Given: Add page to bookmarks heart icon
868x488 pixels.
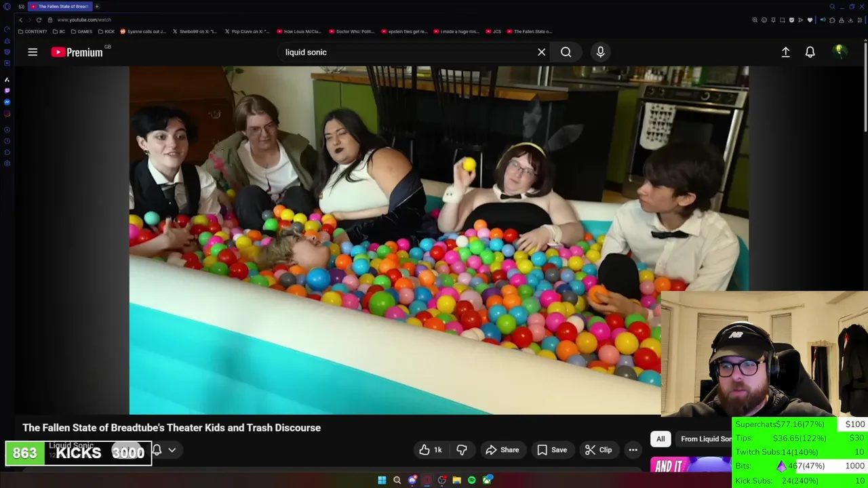Looking at the screenshot, I should click(x=810, y=20).
